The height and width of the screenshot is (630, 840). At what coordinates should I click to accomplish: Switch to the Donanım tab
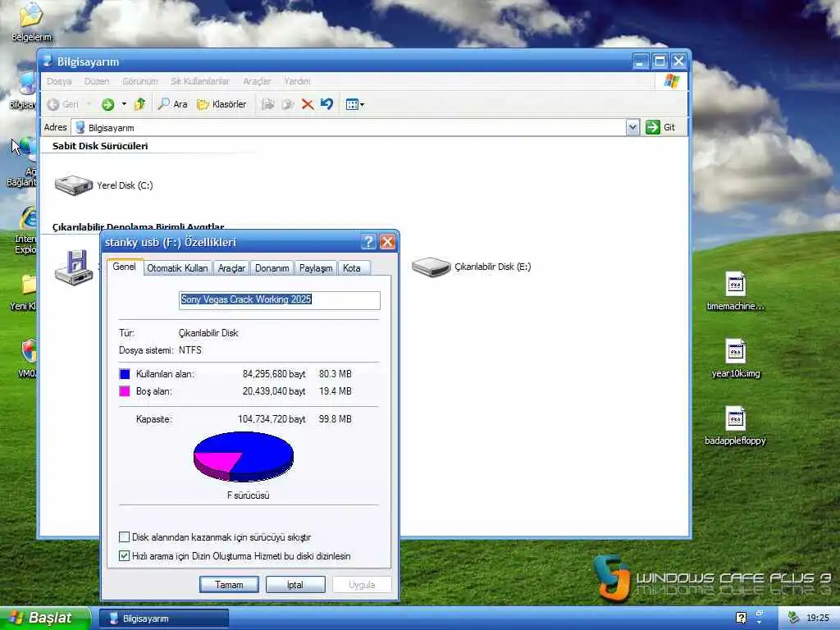[x=272, y=268]
